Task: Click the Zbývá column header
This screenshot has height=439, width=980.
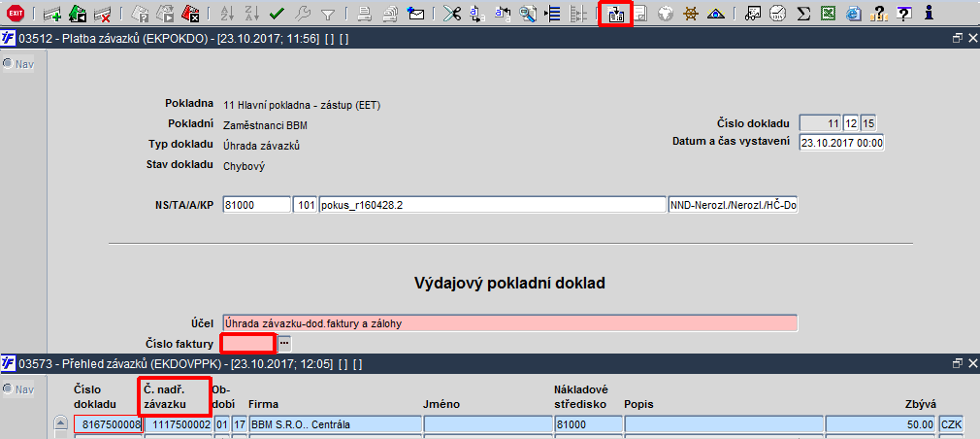Action: point(921,404)
